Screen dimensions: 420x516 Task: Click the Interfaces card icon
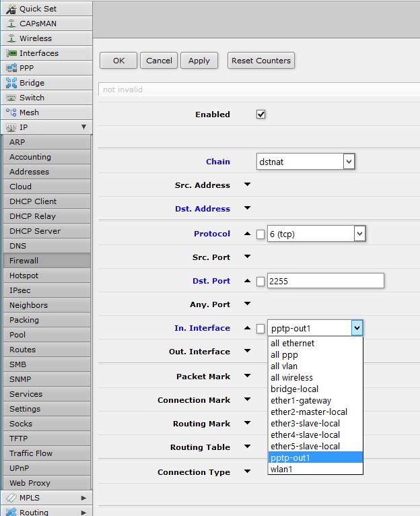(x=11, y=53)
